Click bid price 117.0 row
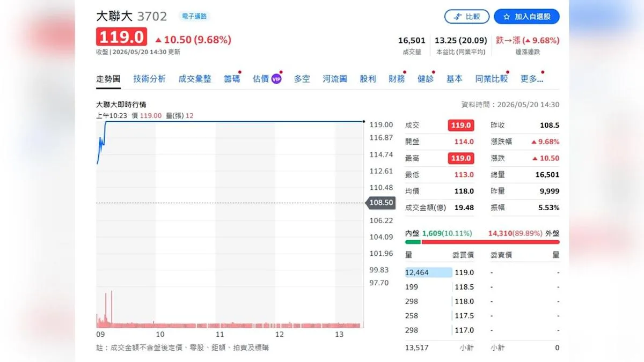 (x=464, y=330)
